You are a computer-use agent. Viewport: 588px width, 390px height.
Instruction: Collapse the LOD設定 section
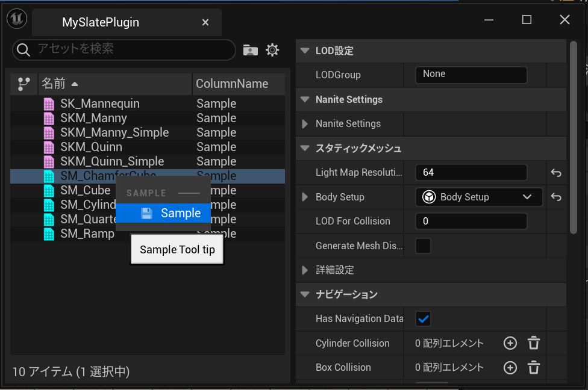pos(305,51)
